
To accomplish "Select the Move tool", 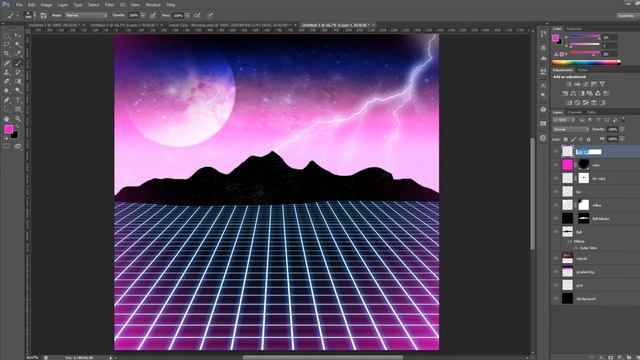I will pos(18,36).
